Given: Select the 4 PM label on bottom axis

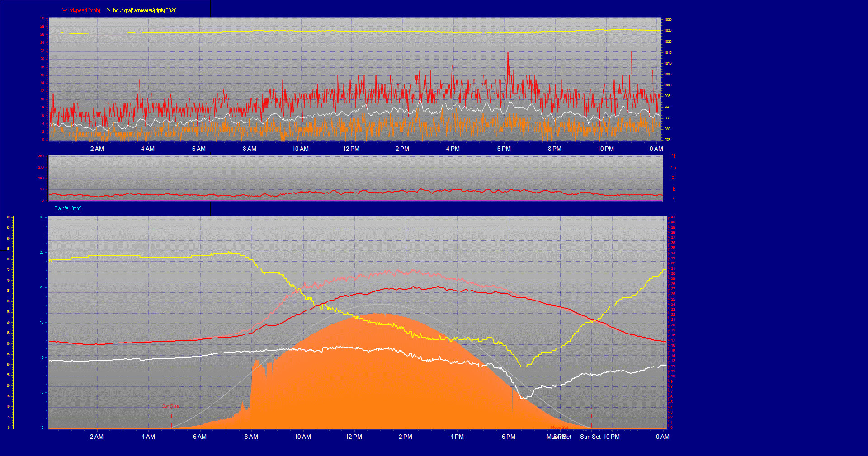Looking at the screenshot, I should pyautogui.click(x=457, y=437).
